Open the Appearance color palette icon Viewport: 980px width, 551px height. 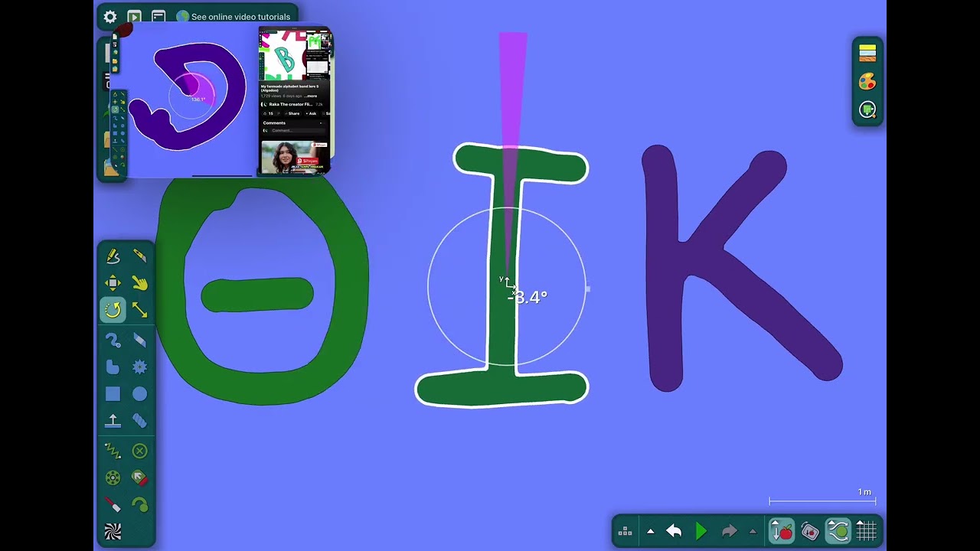[867, 81]
